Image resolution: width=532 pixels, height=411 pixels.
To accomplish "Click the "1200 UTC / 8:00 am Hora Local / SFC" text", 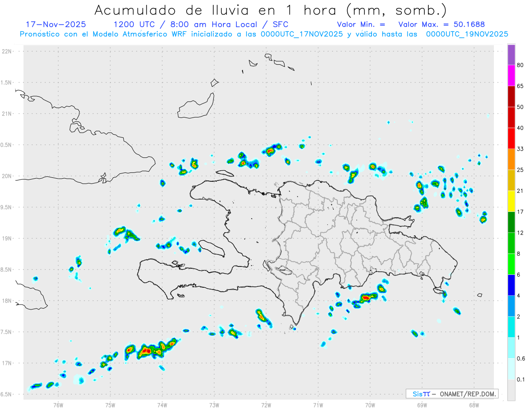I will (201, 24).
